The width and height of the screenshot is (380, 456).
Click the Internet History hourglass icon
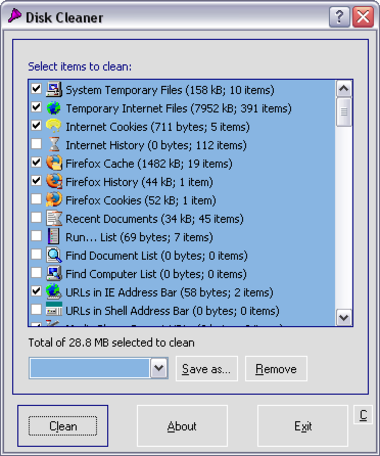point(54,145)
